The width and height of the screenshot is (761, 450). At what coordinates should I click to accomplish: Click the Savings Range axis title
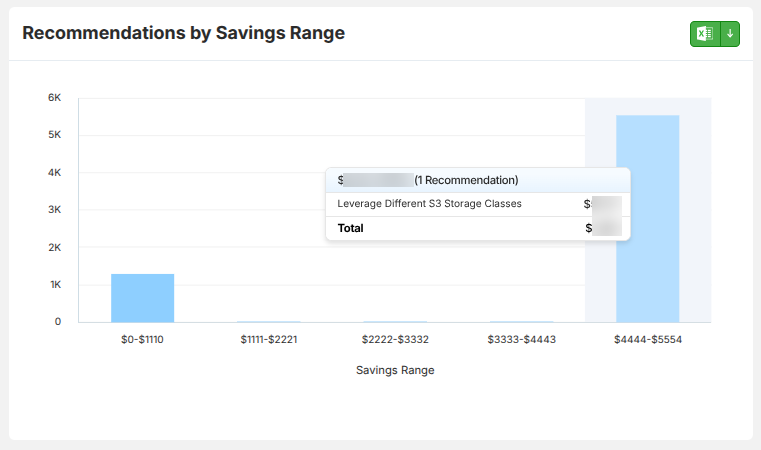click(395, 370)
